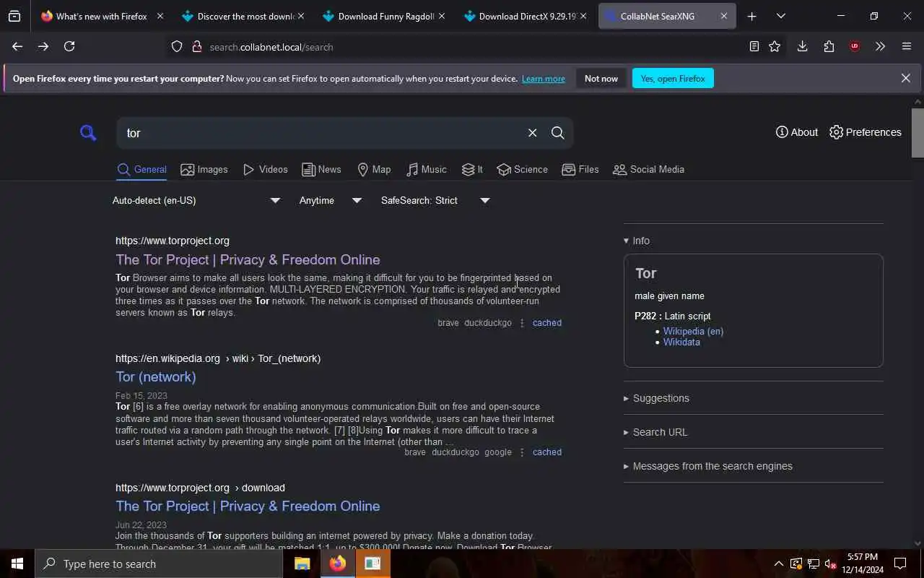
Task: Open the shield tracking protection icon
Action: 177,47
